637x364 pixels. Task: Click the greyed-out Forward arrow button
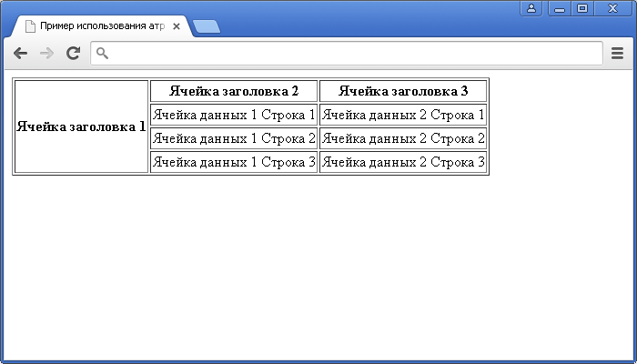(46, 54)
